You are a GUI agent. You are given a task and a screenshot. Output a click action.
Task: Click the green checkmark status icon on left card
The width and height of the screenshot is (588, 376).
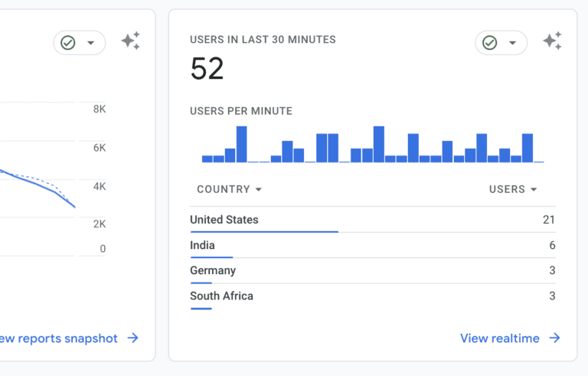click(x=68, y=43)
